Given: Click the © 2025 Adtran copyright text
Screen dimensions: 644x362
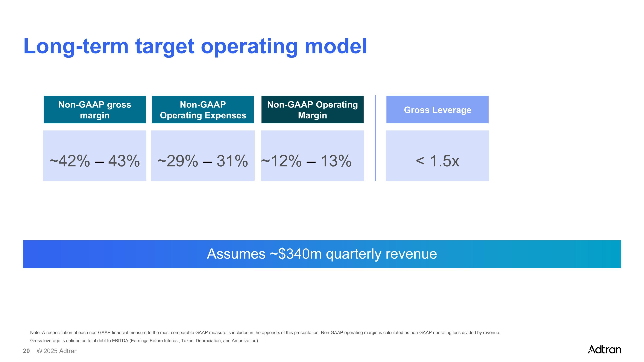Looking at the screenshot, I should pos(57,351).
